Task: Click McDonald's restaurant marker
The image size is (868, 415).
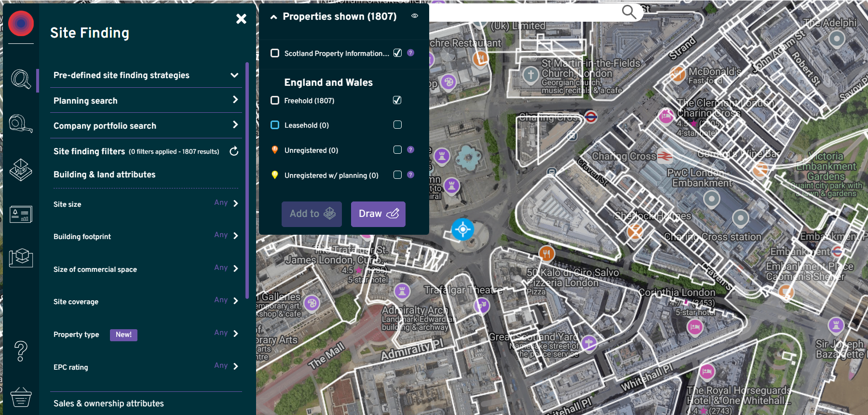Action: (678, 74)
